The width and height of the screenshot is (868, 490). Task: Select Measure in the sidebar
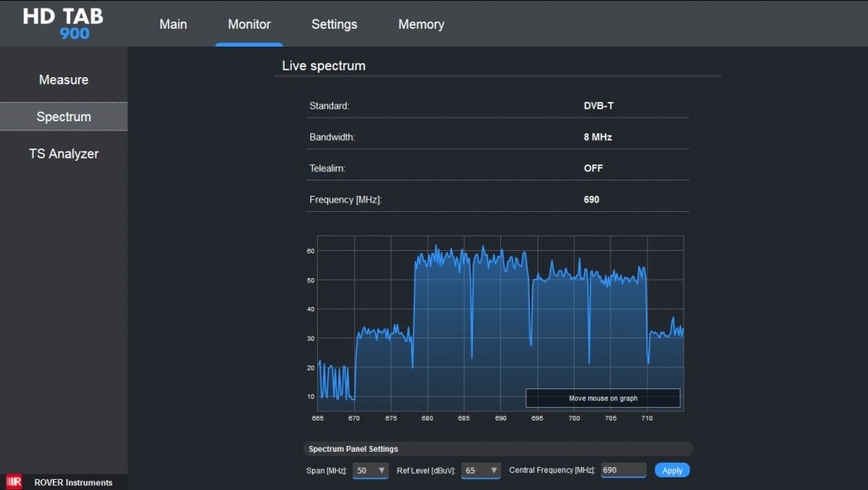[x=64, y=80]
